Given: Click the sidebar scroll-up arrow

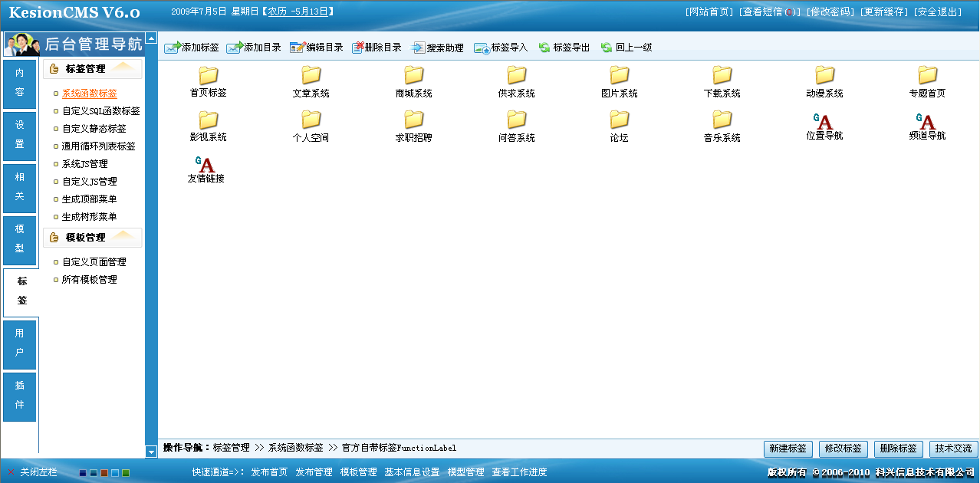Looking at the screenshot, I should (x=150, y=38).
